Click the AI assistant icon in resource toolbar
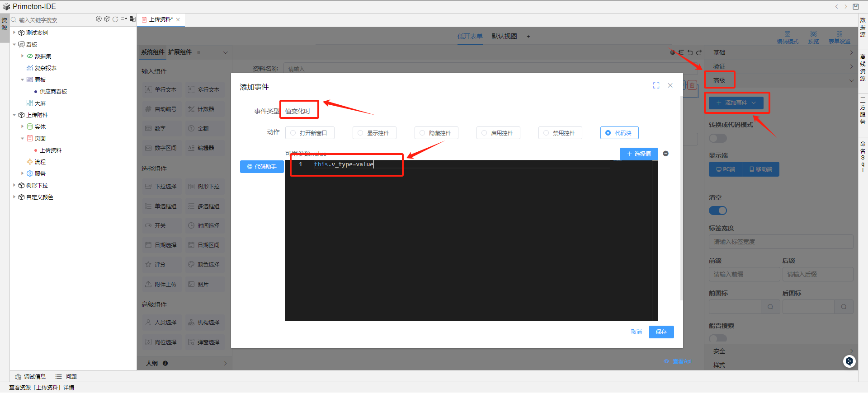Image resolution: width=868 pixels, height=393 pixels. 99,19
